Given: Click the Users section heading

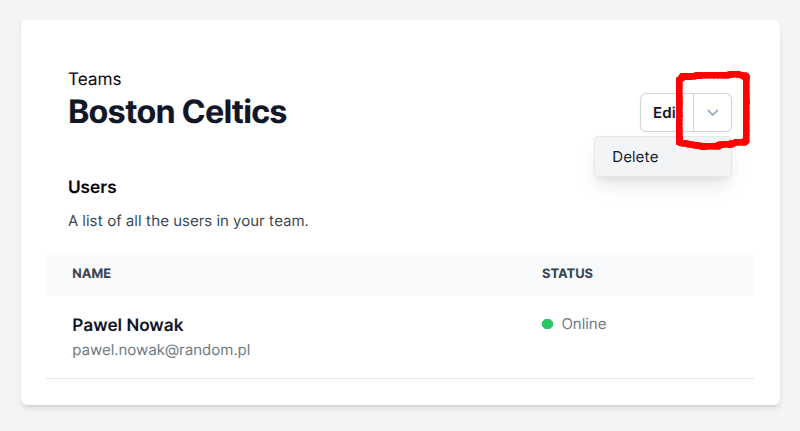Looking at the screenshot, I should coord(92,187).
